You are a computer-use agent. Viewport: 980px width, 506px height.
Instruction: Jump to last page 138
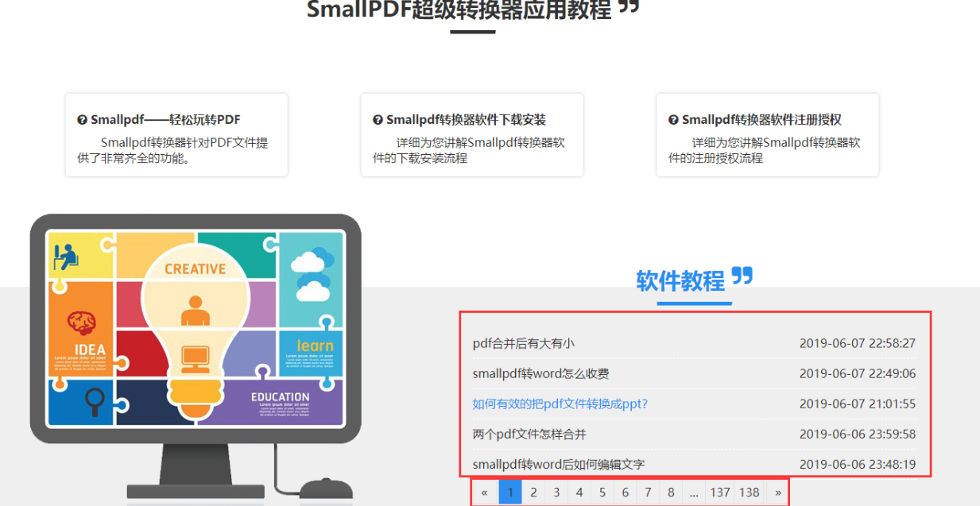750,492
